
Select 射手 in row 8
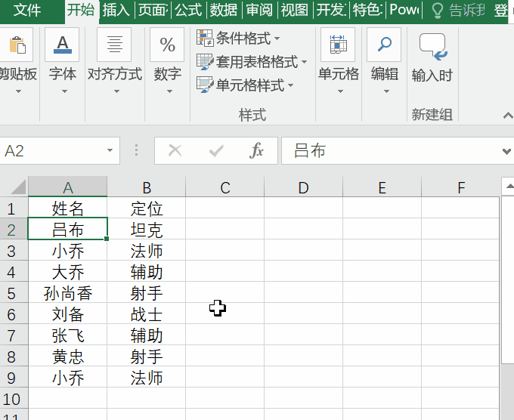coord(146,357)
